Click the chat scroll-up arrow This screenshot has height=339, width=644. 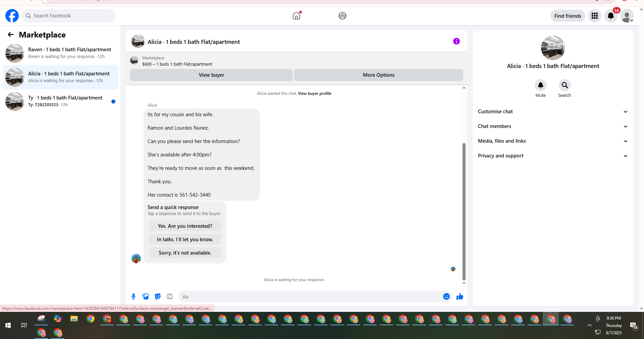point(464,88)
